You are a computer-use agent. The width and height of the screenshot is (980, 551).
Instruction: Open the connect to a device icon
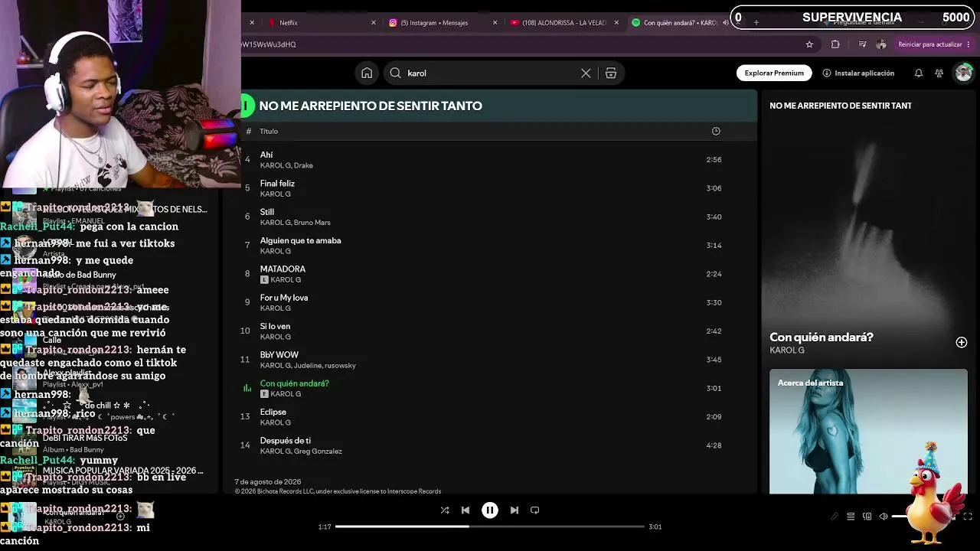click(867, 517)
